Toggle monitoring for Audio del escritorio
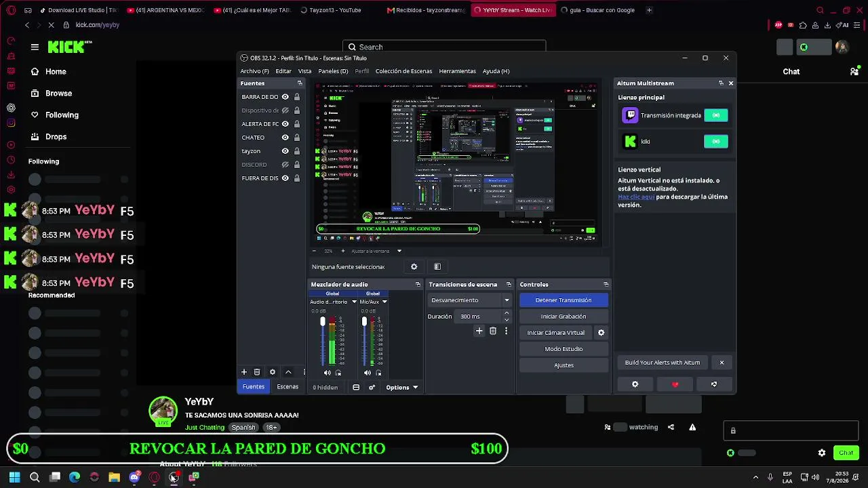 tap(338, 373)
